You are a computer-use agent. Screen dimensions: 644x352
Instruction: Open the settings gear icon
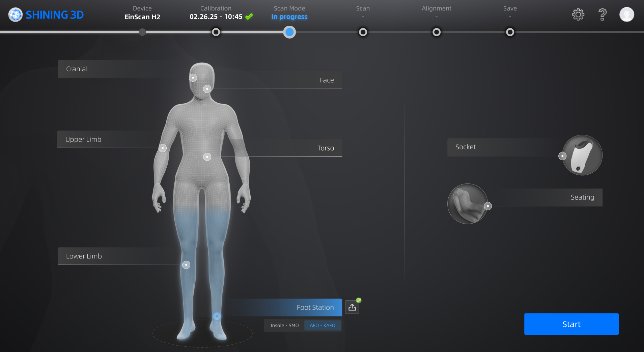click(x=578, y=15)
